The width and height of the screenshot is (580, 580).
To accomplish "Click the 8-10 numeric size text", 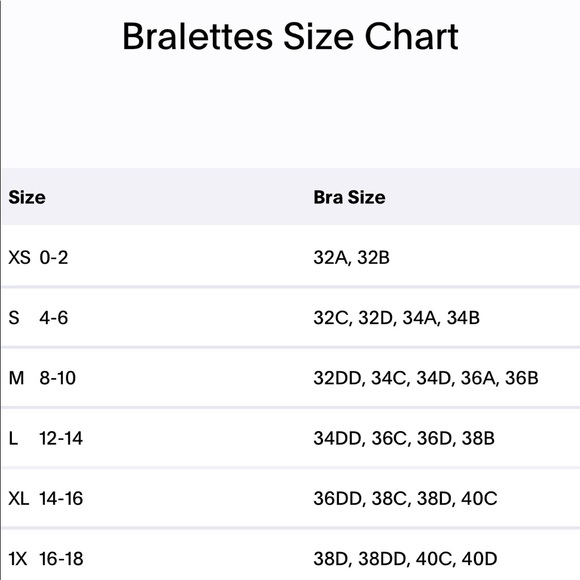I will [x=58, y=378].
